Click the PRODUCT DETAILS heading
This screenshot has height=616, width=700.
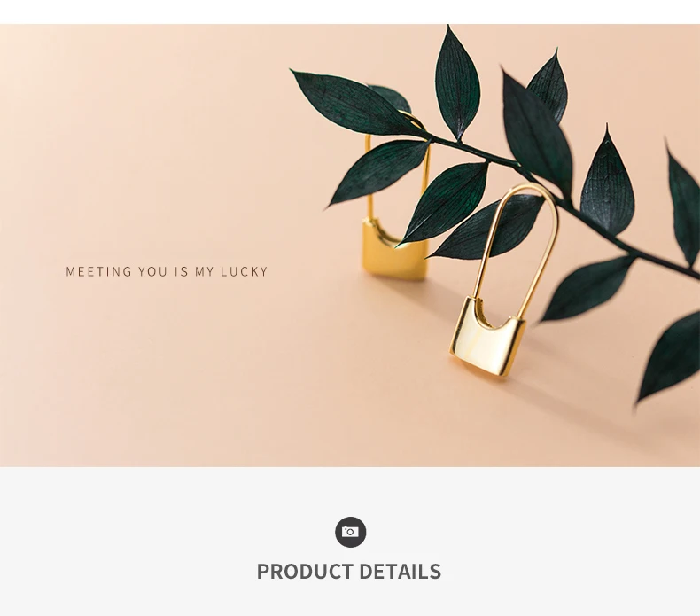click(348, 572)
